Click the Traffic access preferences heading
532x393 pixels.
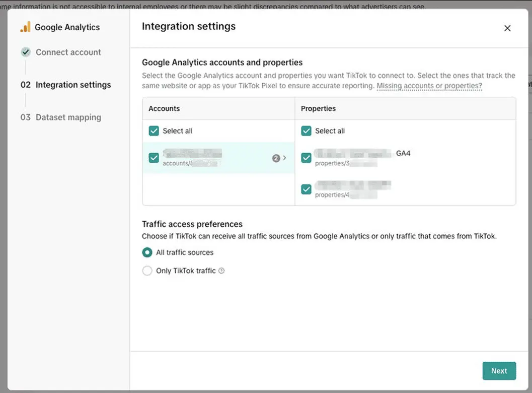pos(192,224)
